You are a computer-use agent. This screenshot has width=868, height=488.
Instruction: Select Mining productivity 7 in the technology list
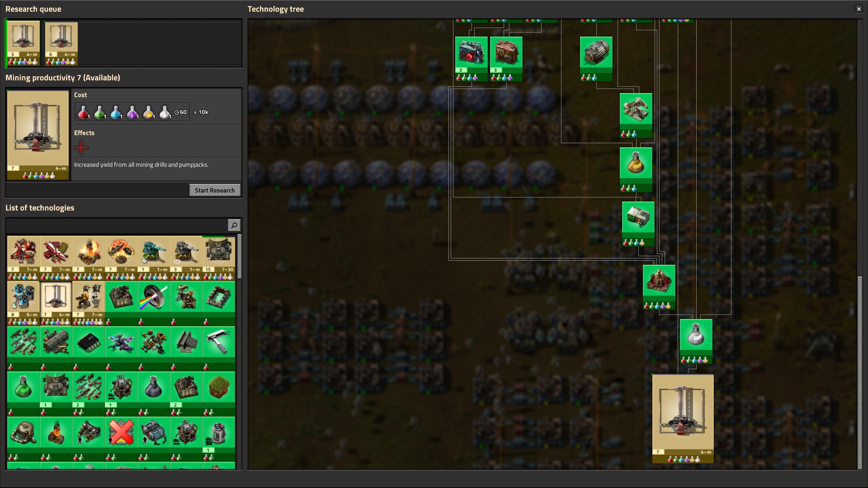(x=56, y=303)
